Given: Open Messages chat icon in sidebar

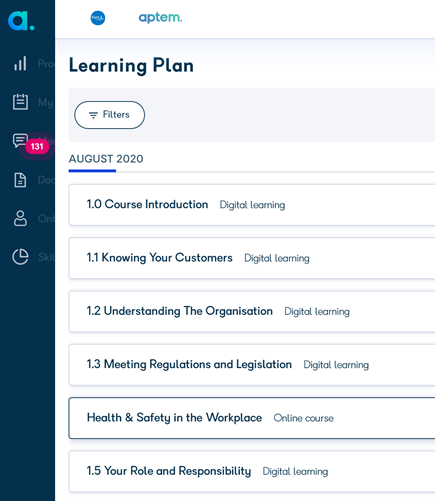Looking at the screenshot, I should pyautogui.click(x=20, y=140).
